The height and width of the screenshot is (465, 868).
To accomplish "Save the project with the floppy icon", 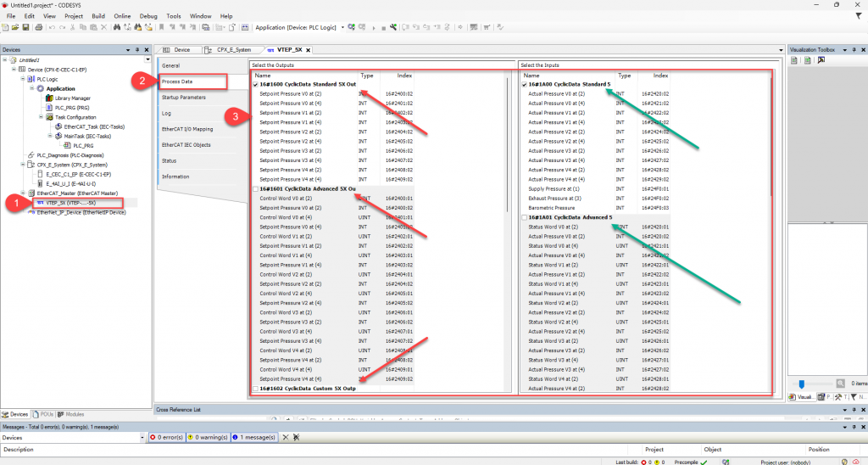I will point(25,27).
